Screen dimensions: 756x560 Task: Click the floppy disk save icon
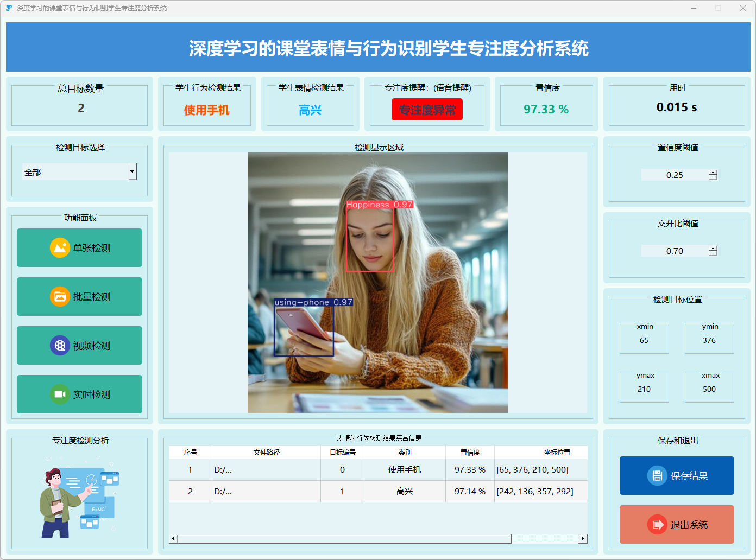coord(657,476)
